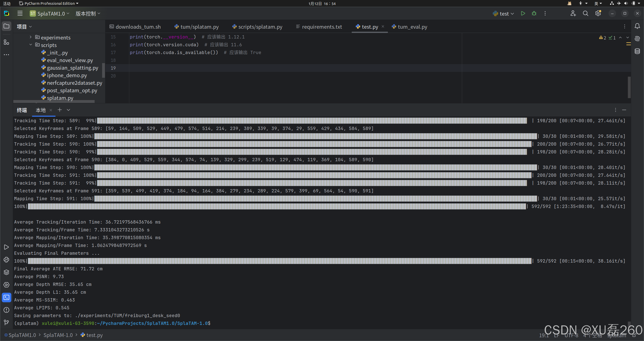Click the editor vertical scrollbar
This screenshot has height=341, width=644.
click(629, 87)
